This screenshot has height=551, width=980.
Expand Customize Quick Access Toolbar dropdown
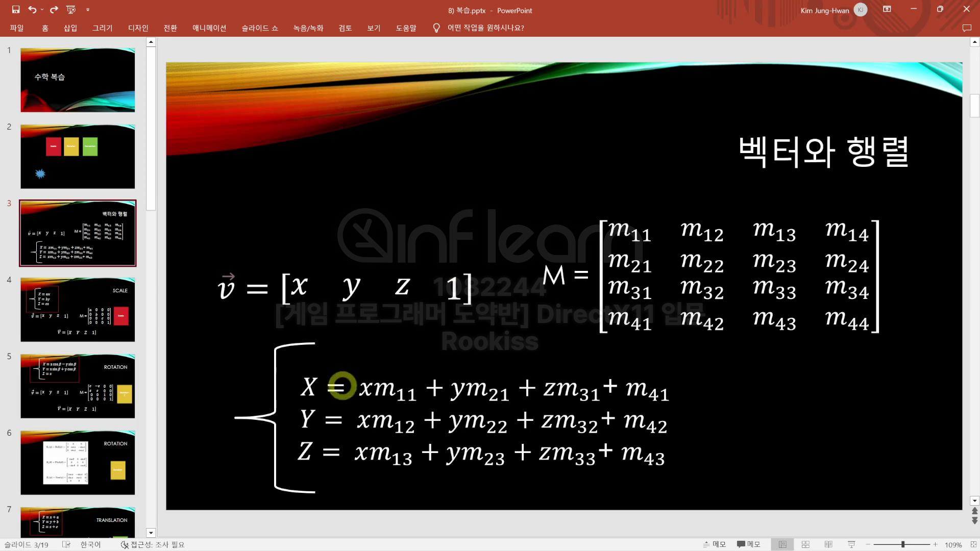(88, 10)
